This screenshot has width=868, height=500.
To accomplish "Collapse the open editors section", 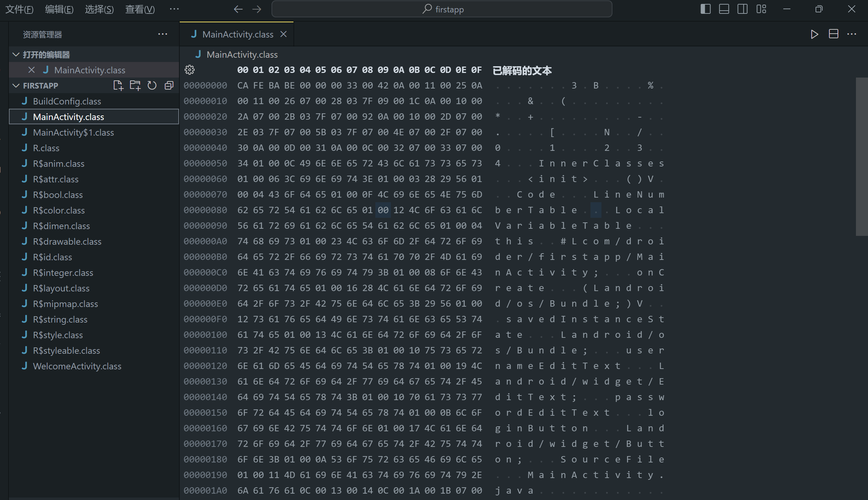I will click(x=16, y=55).
